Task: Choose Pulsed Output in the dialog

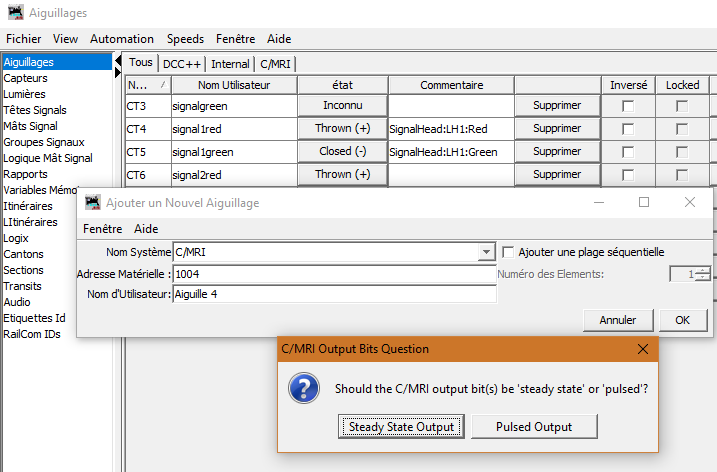Action: [x=534, y=427]
